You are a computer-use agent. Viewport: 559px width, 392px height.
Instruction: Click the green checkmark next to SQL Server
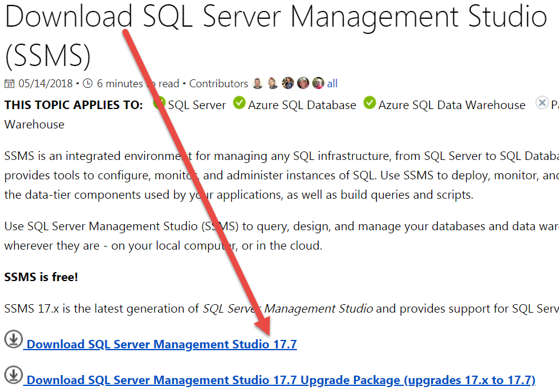point(159,103)
